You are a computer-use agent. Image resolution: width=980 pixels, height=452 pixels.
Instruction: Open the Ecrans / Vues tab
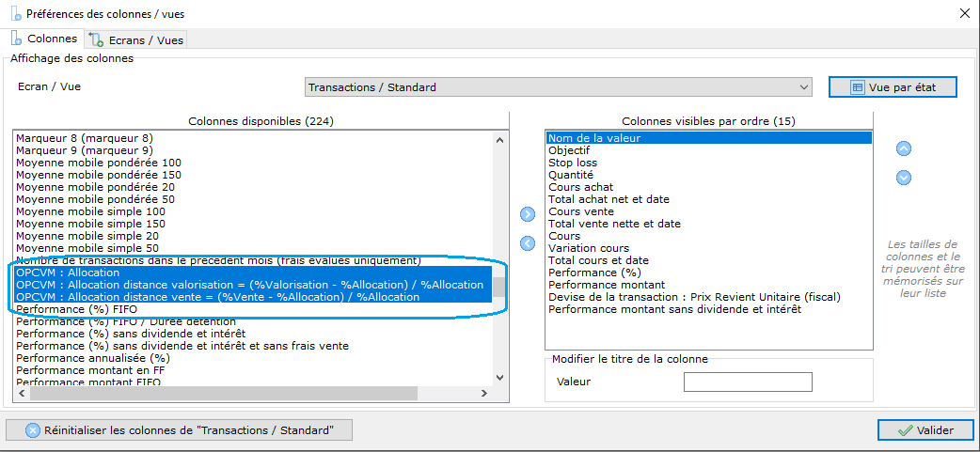coord(136,40)
